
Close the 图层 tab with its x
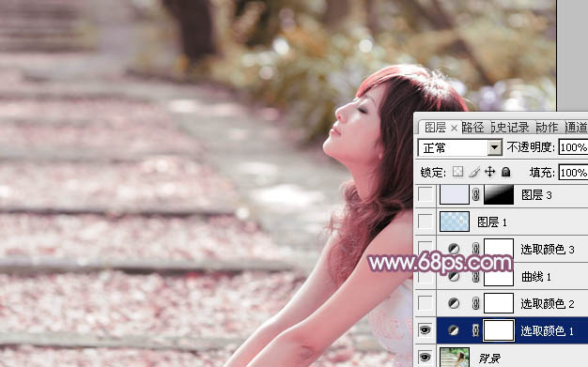click(454, 129)
